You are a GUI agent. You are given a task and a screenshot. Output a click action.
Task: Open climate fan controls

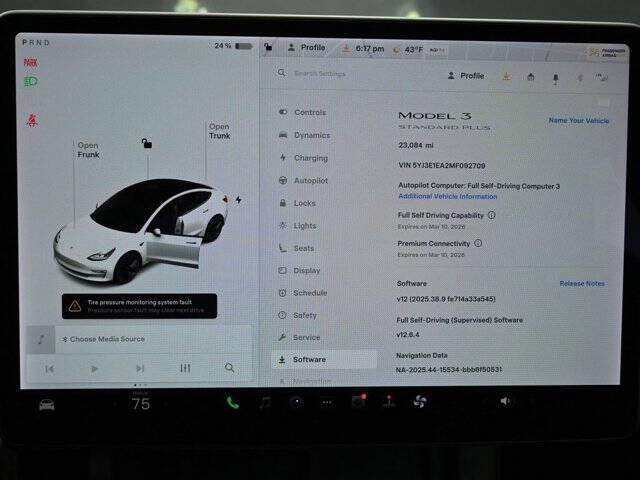pyautogui.click(x=420, y=402)
